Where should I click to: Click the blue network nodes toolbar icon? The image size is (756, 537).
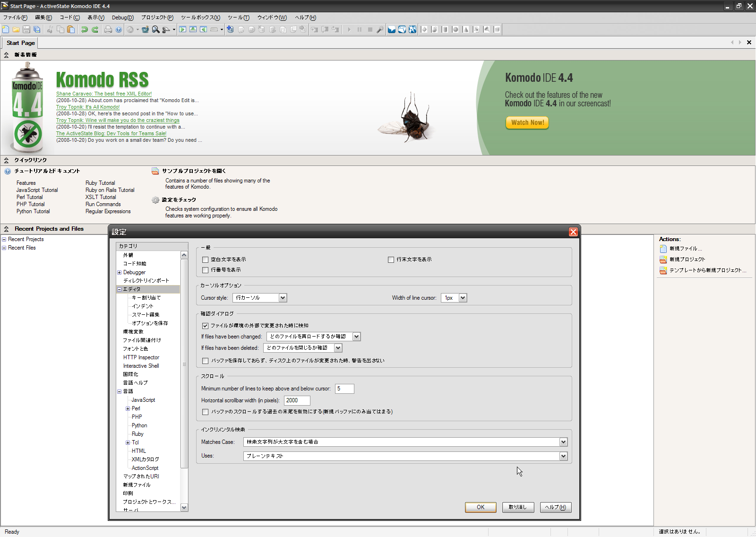click(x=412, y=29)
